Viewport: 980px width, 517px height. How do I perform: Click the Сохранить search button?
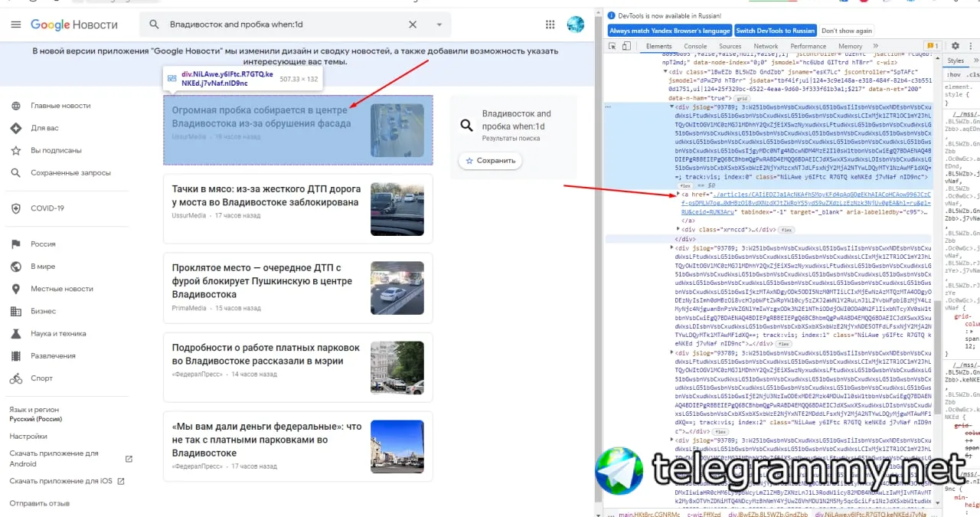491,161
